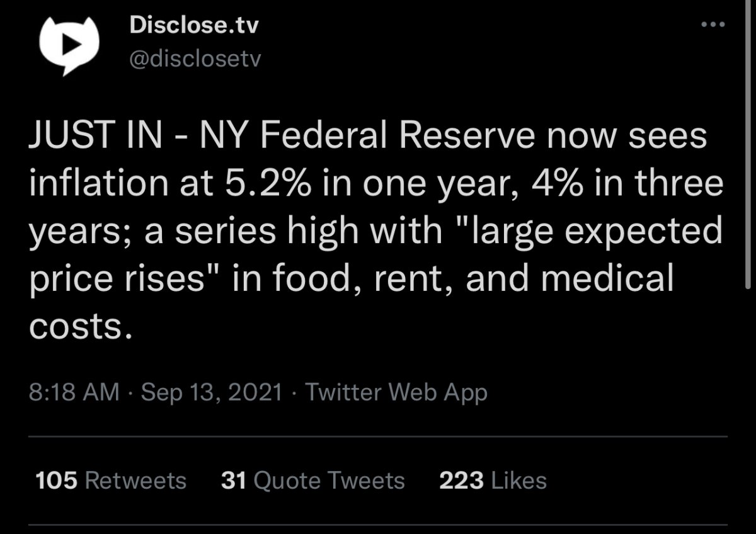The height and width of the screenshot is (534, 756).
Task: Open the three-dot more options menu
Action: pos(713,25)
